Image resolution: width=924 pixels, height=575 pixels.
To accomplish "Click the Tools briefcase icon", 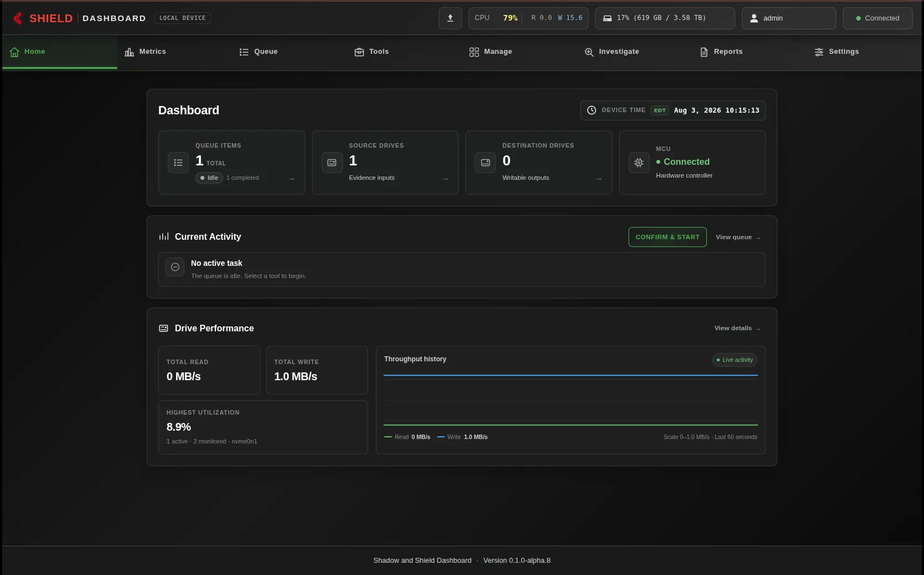I will point(359,52).
